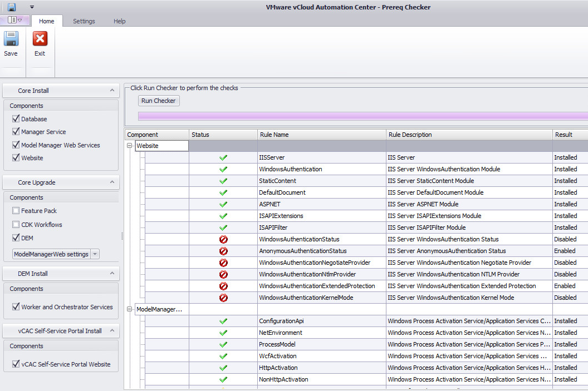Click red error icon for WindowsAuthenticationKernelMode

click(223, 298)
